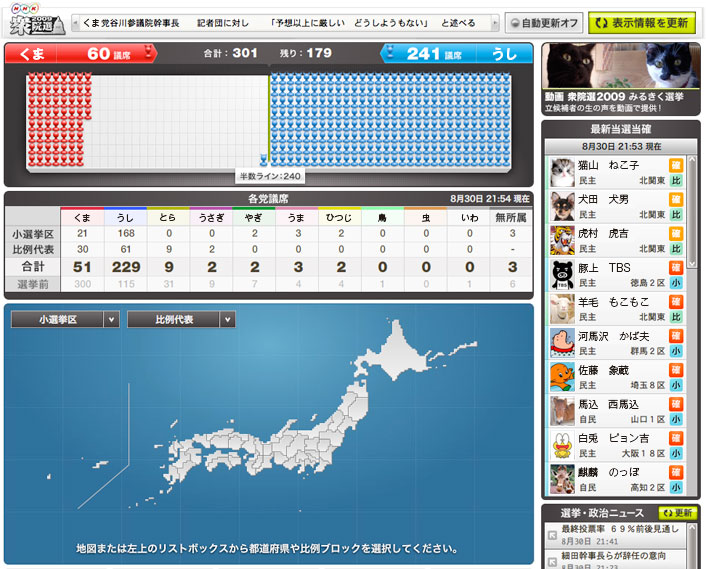Expand the 細田幹事長らが辞任の意向 news item

coord(620,553)
